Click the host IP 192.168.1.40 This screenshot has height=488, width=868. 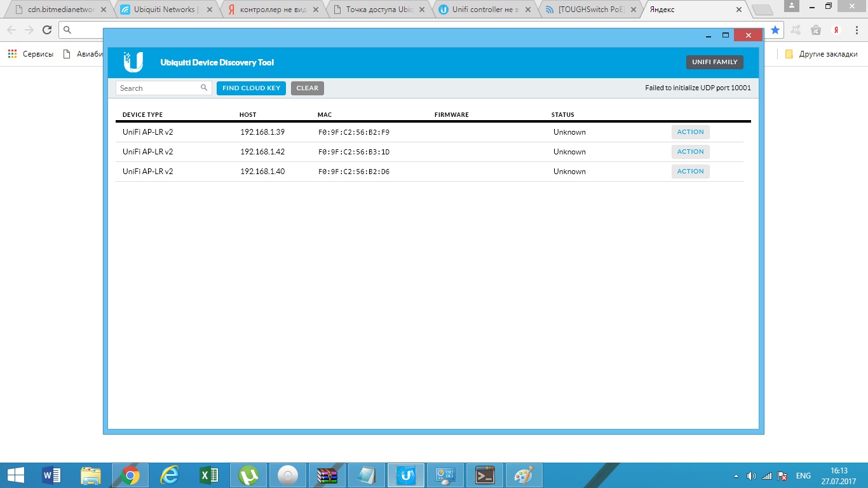262,172
